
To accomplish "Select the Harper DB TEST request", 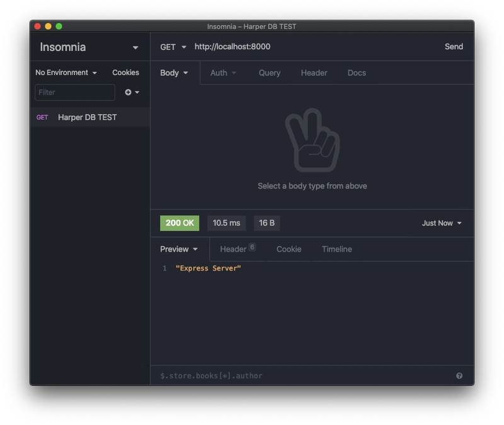I will pos(90,117).
